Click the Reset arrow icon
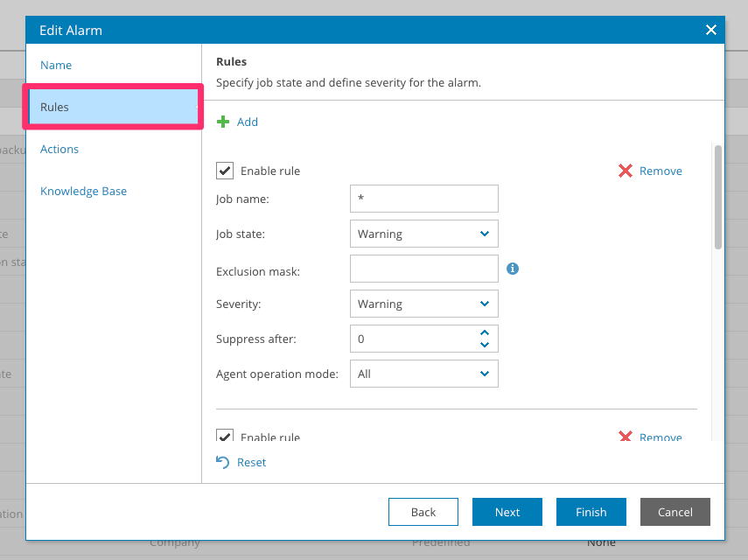This screenshot has width=748, height=560. coord(223,462)
